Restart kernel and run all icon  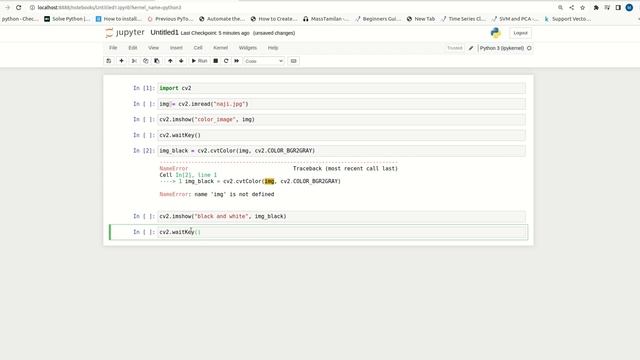[236, 61]
